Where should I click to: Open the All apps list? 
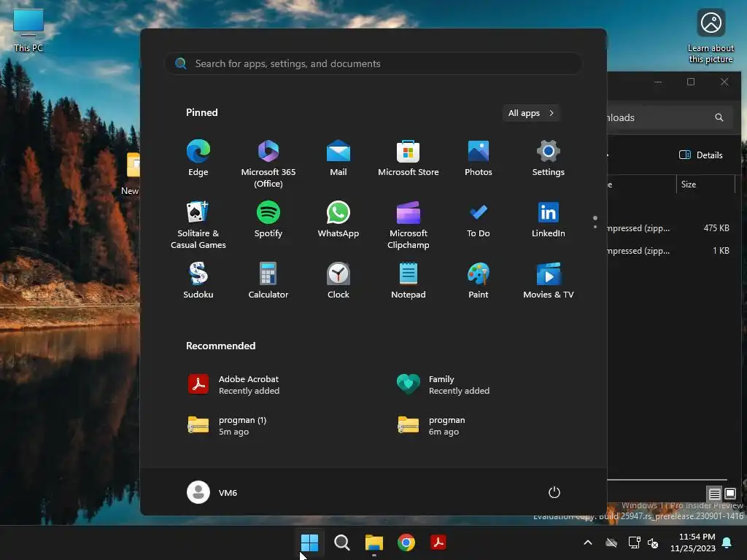click(x=531, y=113)
